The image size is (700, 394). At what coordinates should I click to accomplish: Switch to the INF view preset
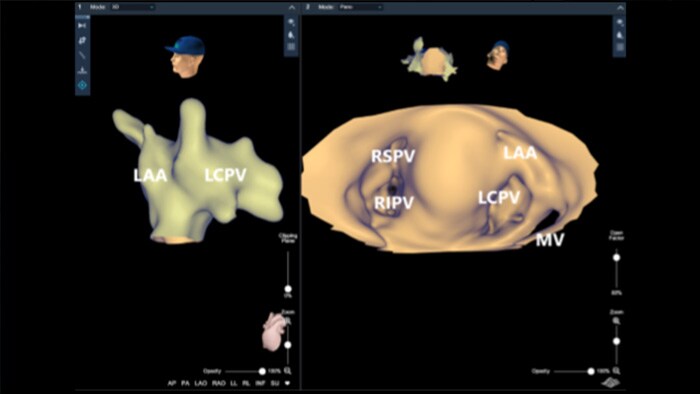click(260, 383)
